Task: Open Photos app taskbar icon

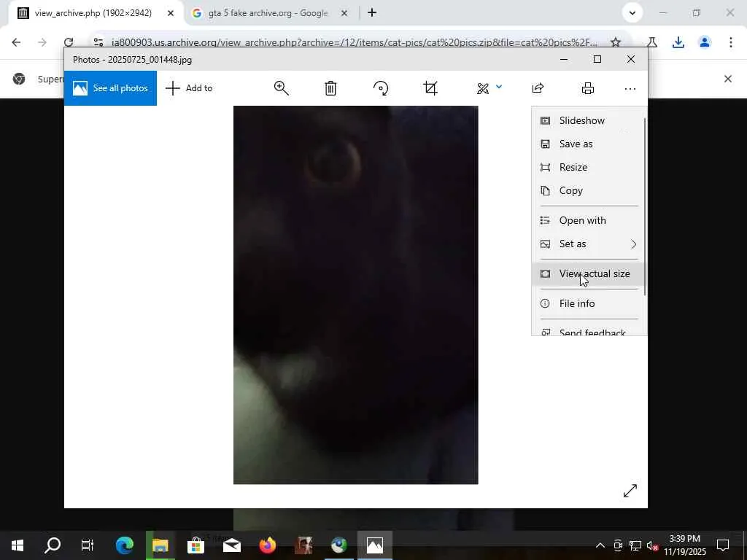Action: [x=374, y=545]
